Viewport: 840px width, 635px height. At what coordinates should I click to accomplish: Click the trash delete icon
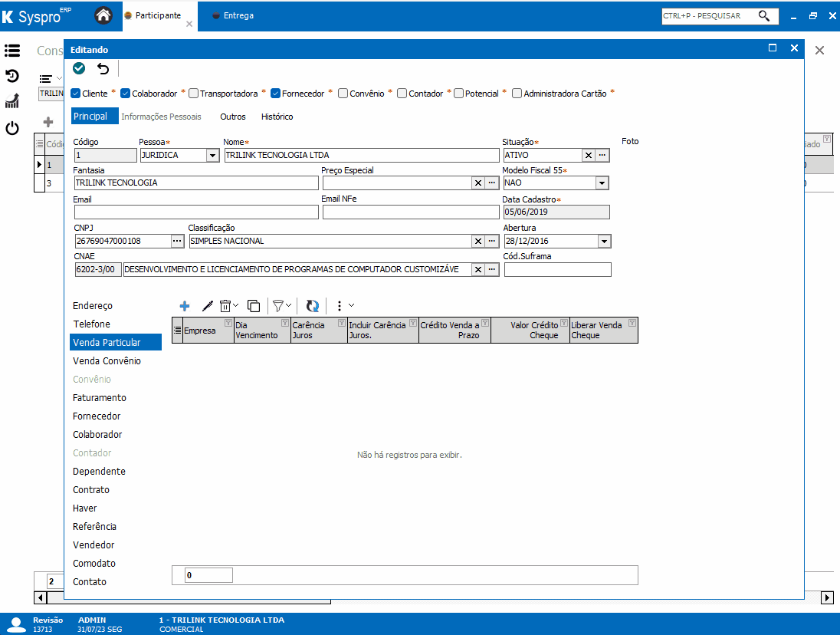pos(225,305)
